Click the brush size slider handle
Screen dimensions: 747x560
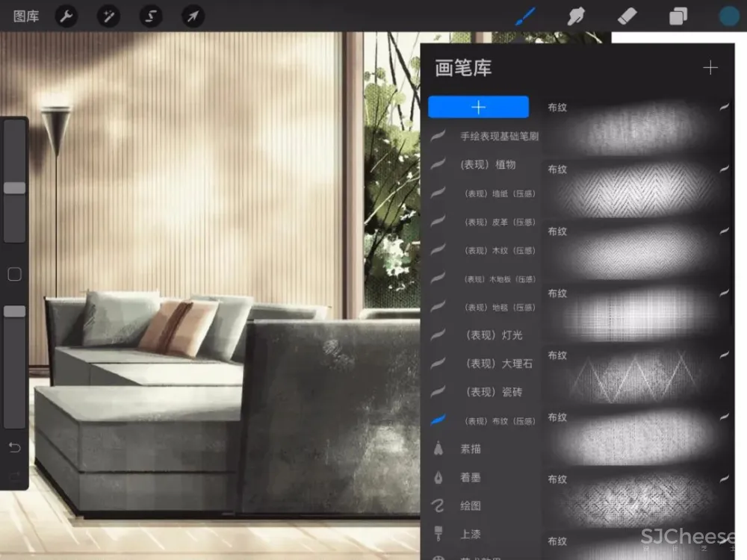pyautogui.click(x=14, y=188)
